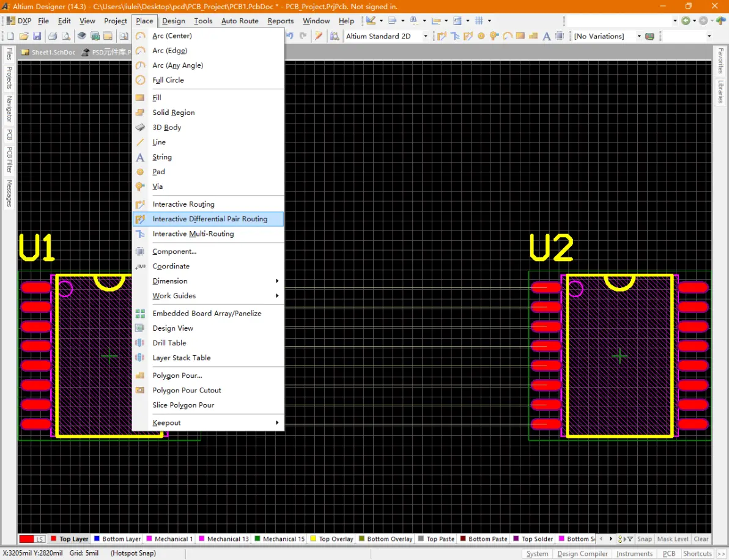The width and height of the screenshot is (729, 560).
Task: Click the green Mechanical 15 layer swatch
Action: 257,539
